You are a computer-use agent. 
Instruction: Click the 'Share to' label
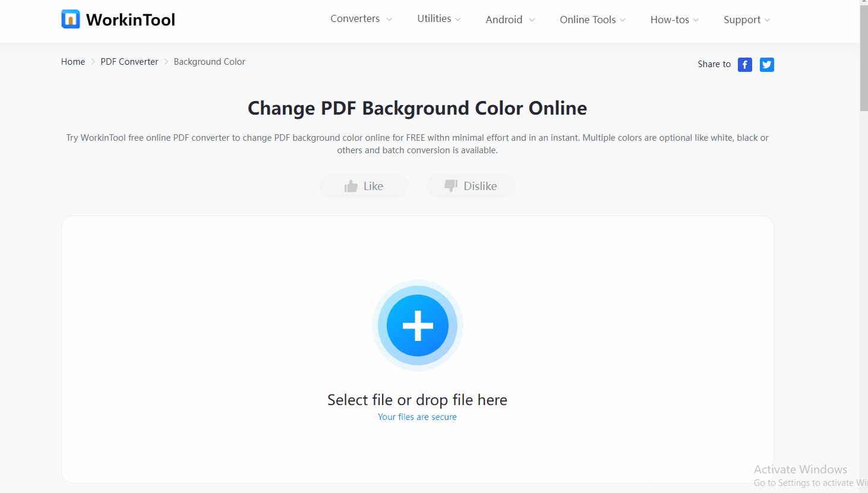coord(714,64)
